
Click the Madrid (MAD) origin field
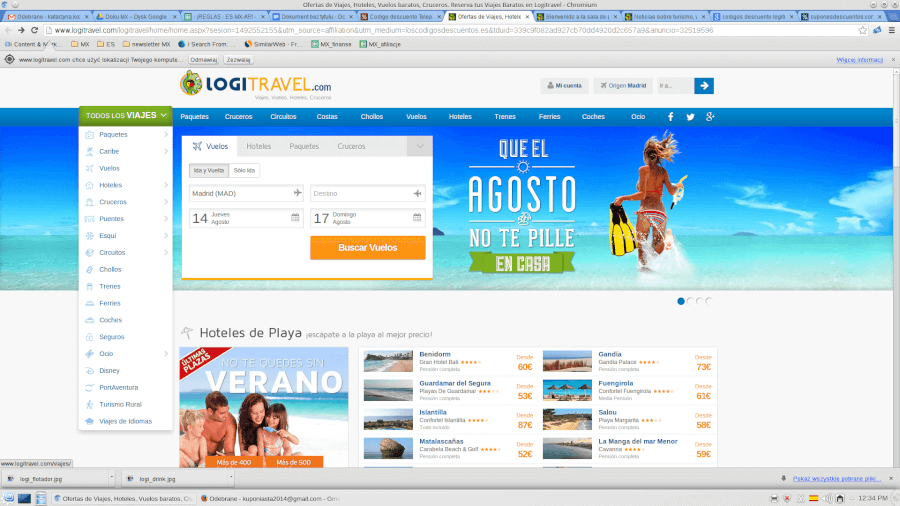click(x=246, y=193)
